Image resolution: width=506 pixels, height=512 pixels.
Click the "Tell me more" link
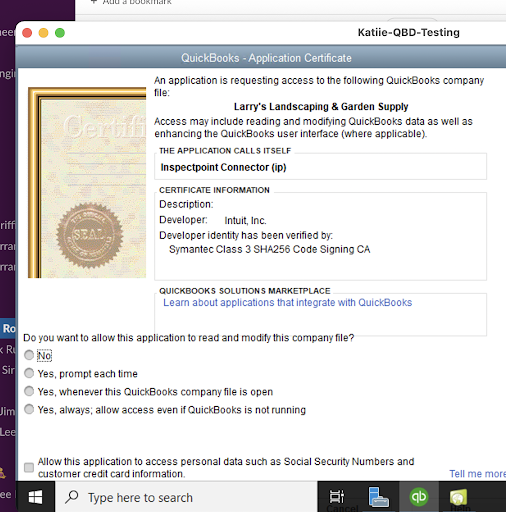click(477, 474)
